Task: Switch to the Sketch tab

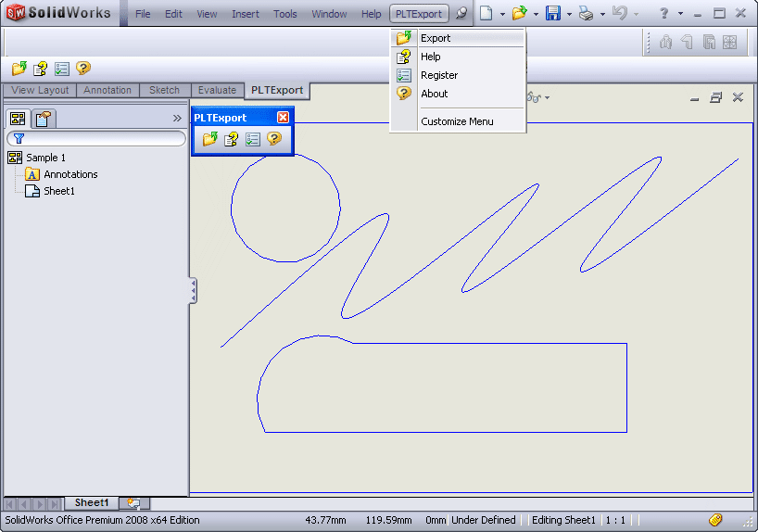Action: pyautogui.click(x=164, y=91)
